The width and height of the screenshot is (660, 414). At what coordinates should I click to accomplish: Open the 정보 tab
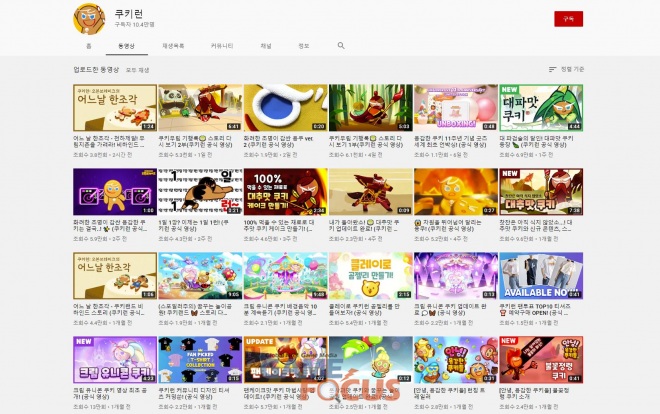pos(303,46)
